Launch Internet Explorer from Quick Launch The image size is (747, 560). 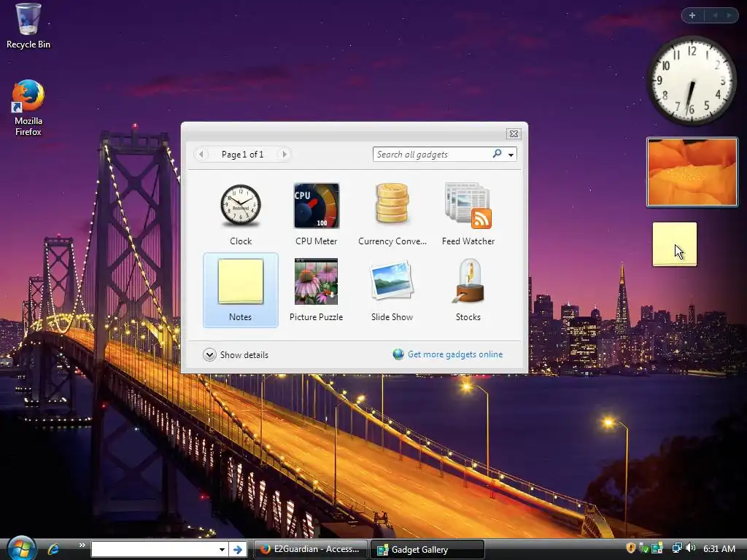pyautogui.click(x=53, y=549)
